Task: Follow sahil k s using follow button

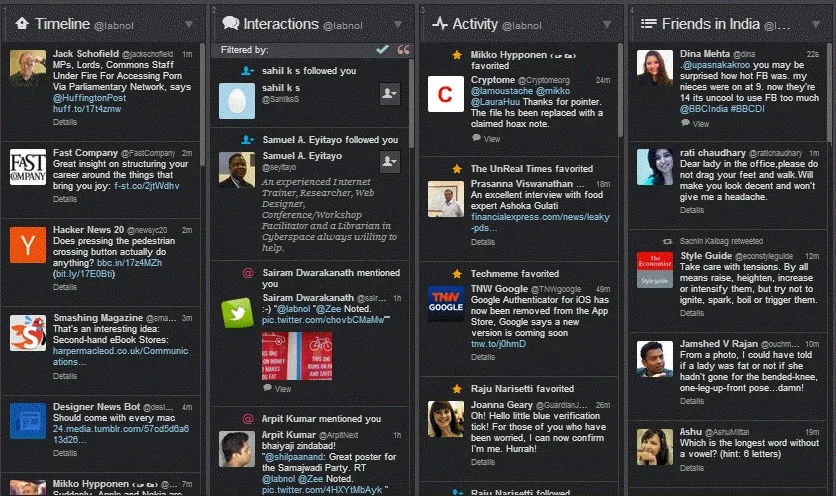Action: pyautogui.click(x=390, y=93)
